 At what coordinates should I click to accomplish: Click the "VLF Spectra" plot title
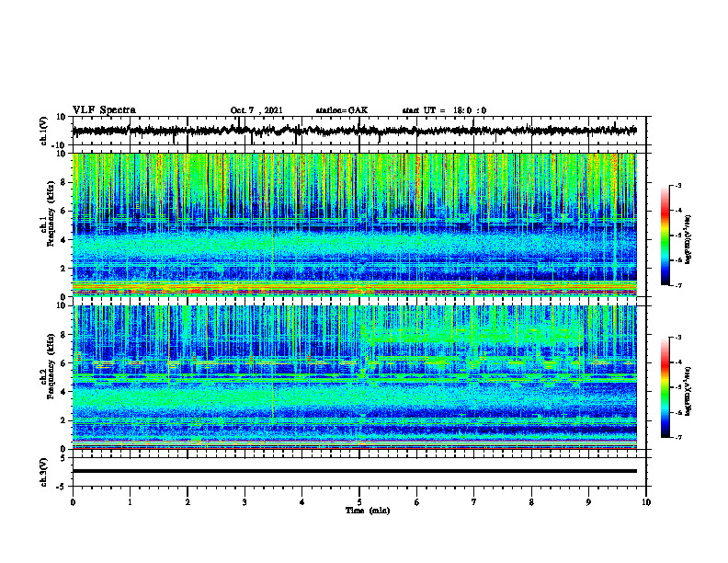click(x=104, y=110)
